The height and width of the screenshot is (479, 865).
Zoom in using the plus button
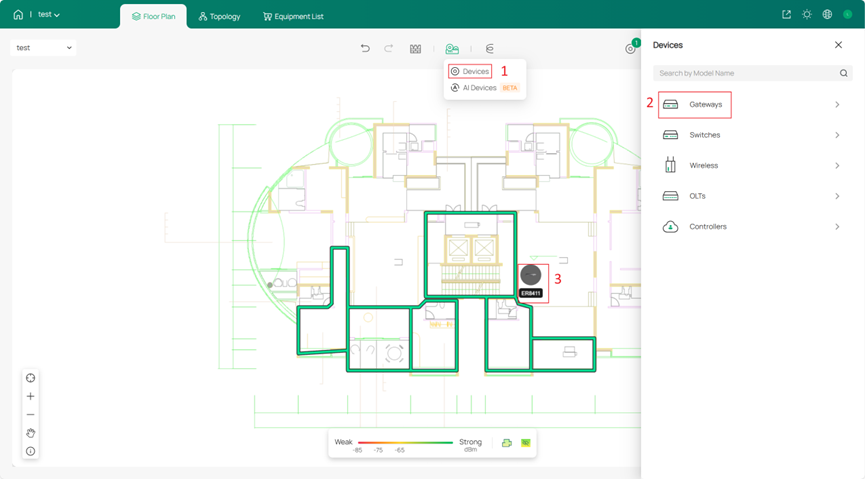30,396
